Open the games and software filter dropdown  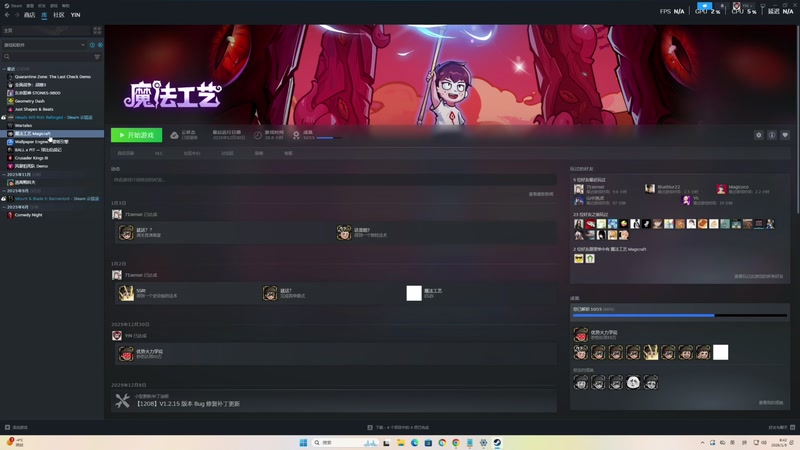pyautogui.click(x=44, y=45)
